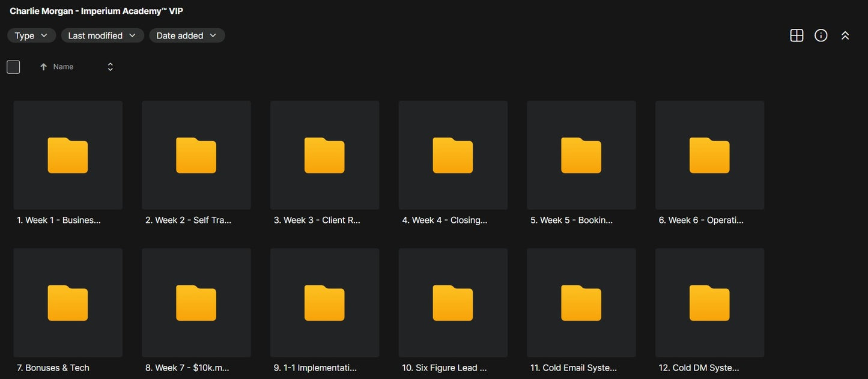The image size is (868, 379).
Task: Select the Week 5 - Booking folder thumbnail
Action: [x=581, y=155]
